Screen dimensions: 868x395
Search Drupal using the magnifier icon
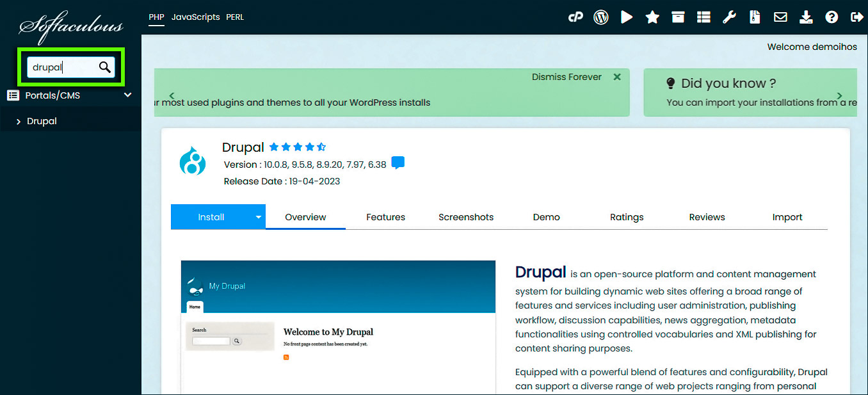105,67
